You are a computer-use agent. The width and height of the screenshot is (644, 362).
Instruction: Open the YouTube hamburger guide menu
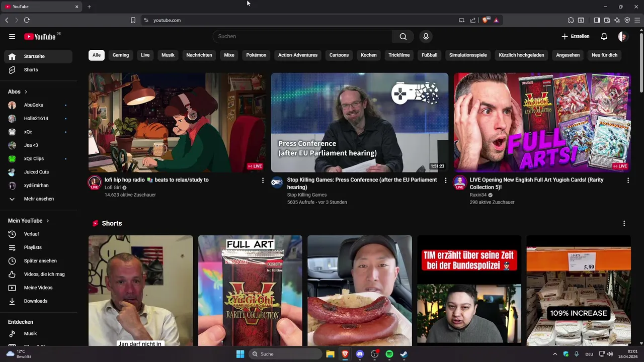click(12, 36)
